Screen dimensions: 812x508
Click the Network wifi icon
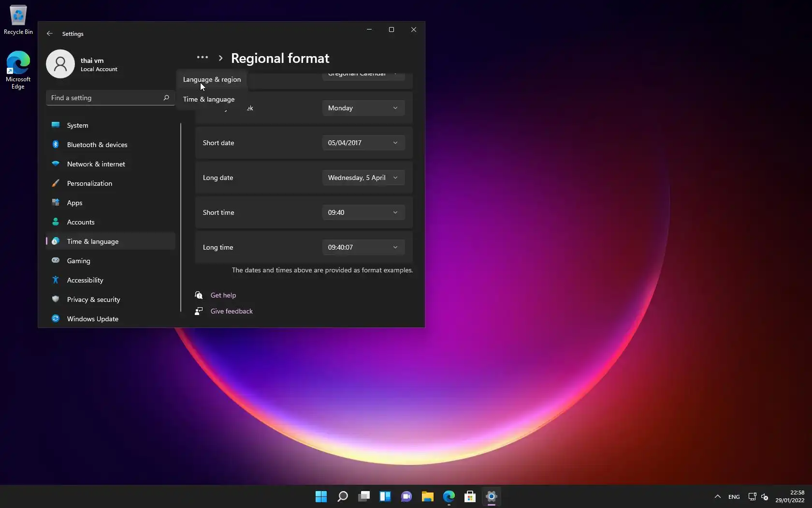click(56, 164)
